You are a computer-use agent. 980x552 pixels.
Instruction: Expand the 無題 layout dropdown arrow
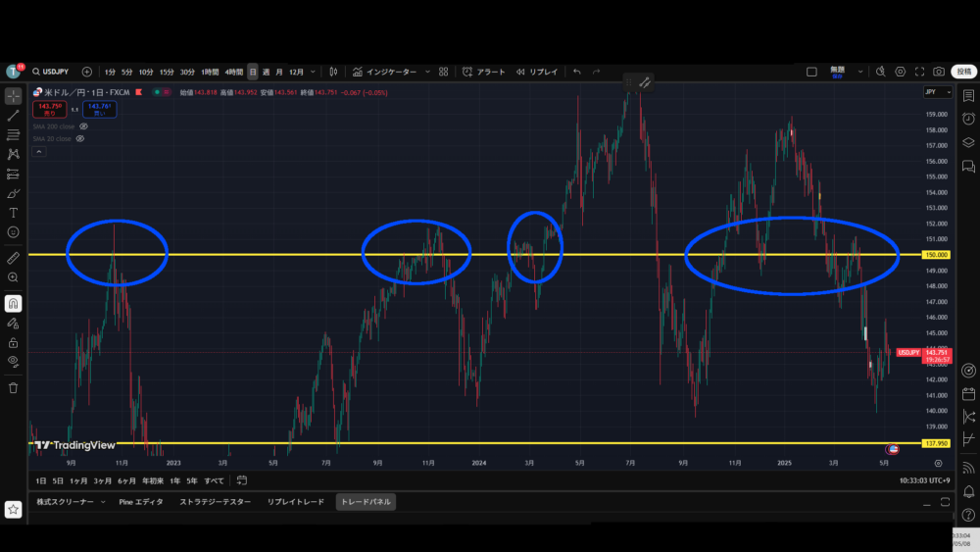coord(860,72)
